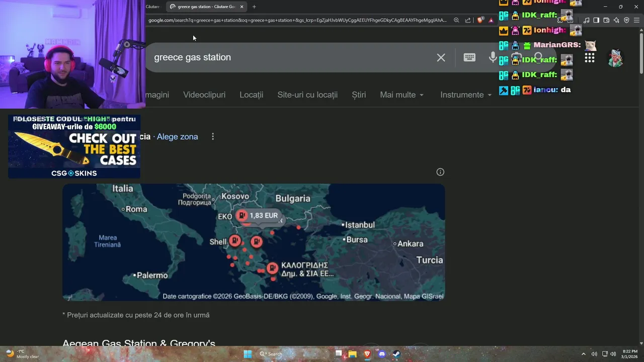This screenshot has width=644, height=362.
Task: Open the three-dot options next to Alege zona
Action: [x=213, y=137]
